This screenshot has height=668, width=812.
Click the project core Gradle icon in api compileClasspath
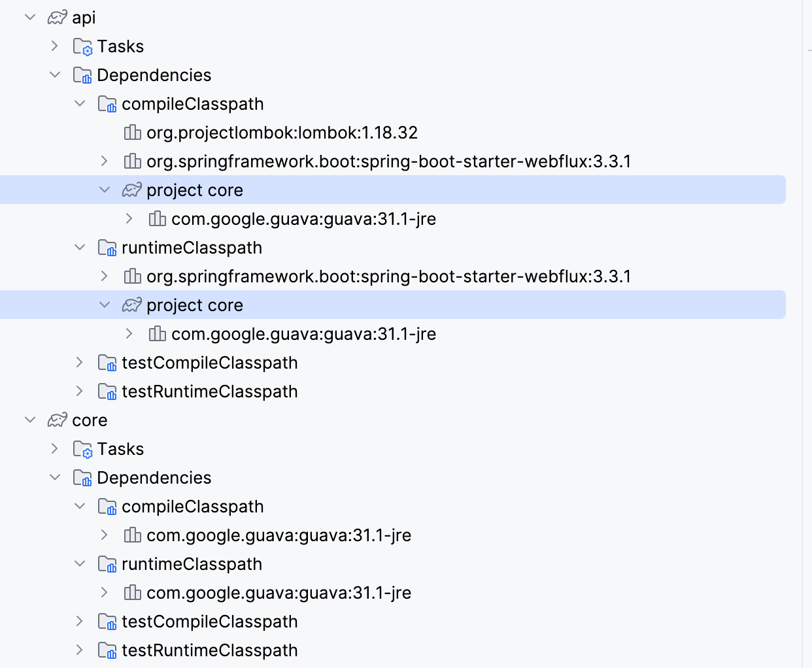click(132, 190)
